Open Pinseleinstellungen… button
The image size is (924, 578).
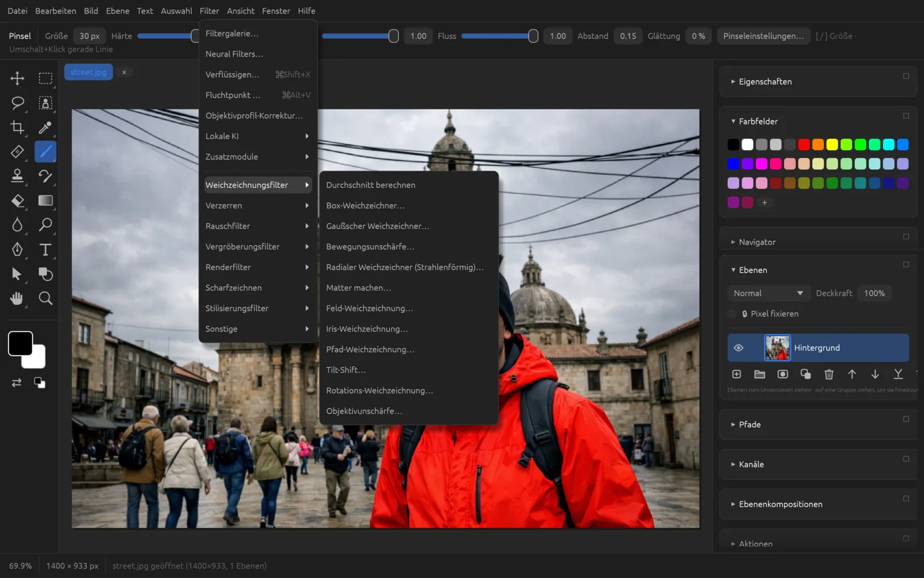(x=763, y=36)
